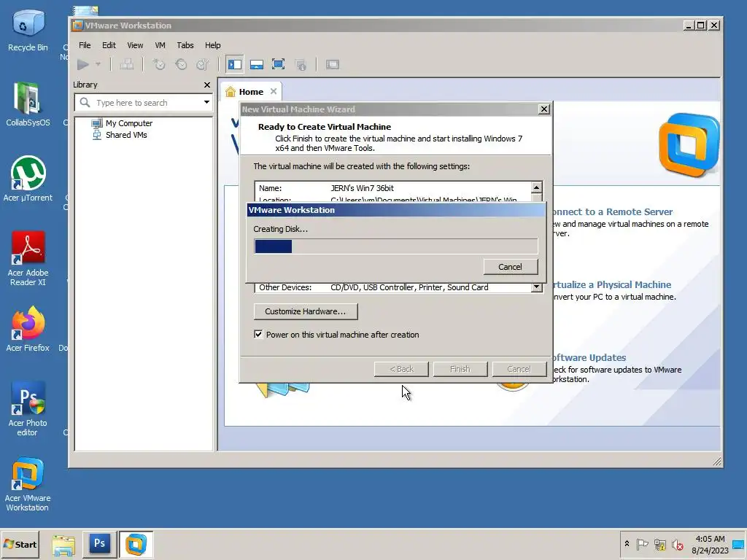The image size is (747, 560).
Task: Click the Start button
Action: point(20,544)
